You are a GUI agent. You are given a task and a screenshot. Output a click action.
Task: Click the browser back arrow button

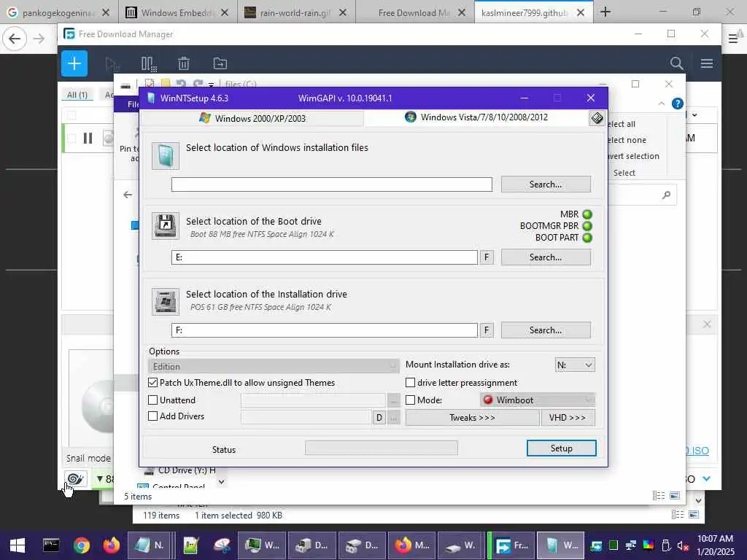pyautogui.click(x=15, y=39)
